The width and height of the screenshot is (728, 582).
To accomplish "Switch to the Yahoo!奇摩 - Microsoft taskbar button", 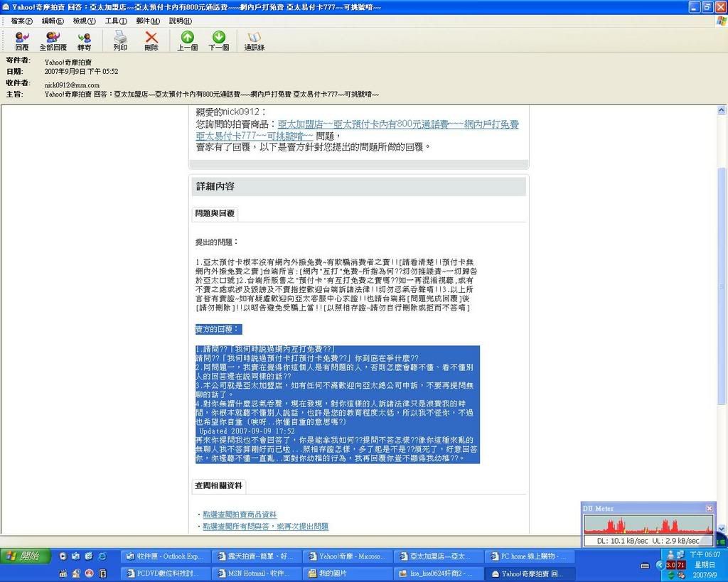I will 347,556.
